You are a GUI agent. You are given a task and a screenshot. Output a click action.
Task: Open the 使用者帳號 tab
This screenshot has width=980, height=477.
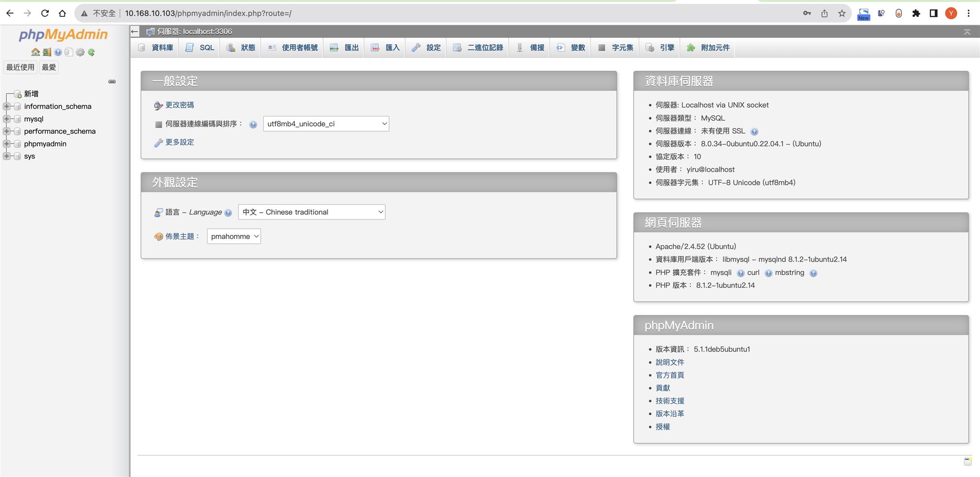(x=293, y=47)
